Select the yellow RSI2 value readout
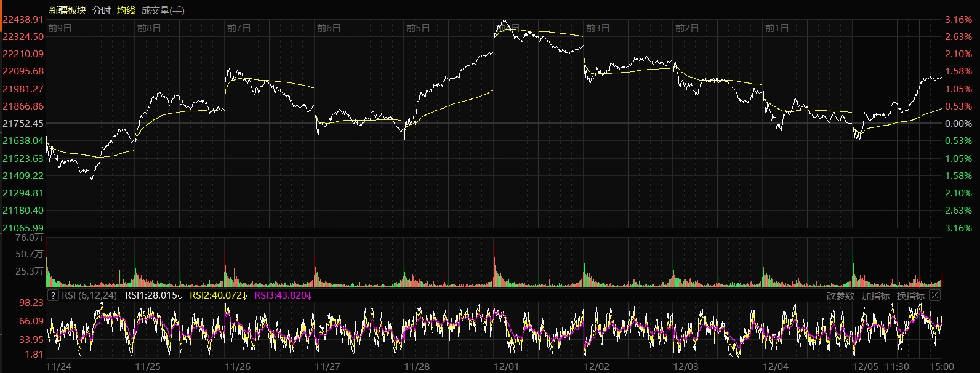 click(x=219, y=295)
